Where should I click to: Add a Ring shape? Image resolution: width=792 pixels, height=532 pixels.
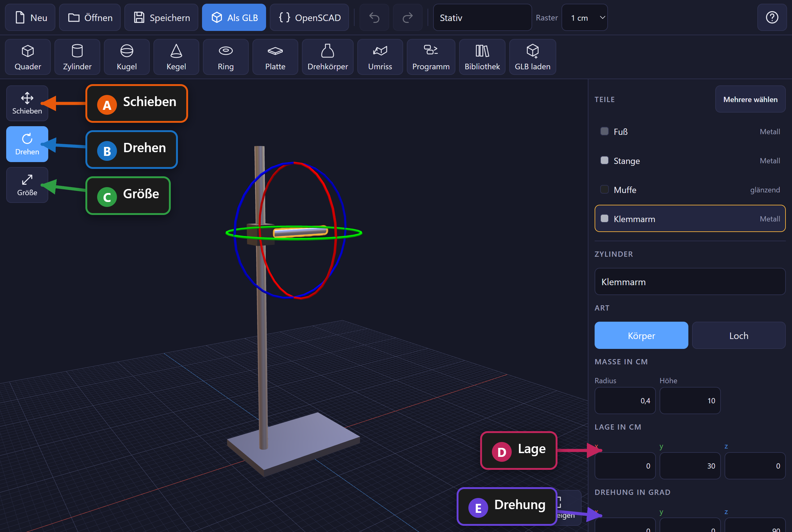[226, 57]
